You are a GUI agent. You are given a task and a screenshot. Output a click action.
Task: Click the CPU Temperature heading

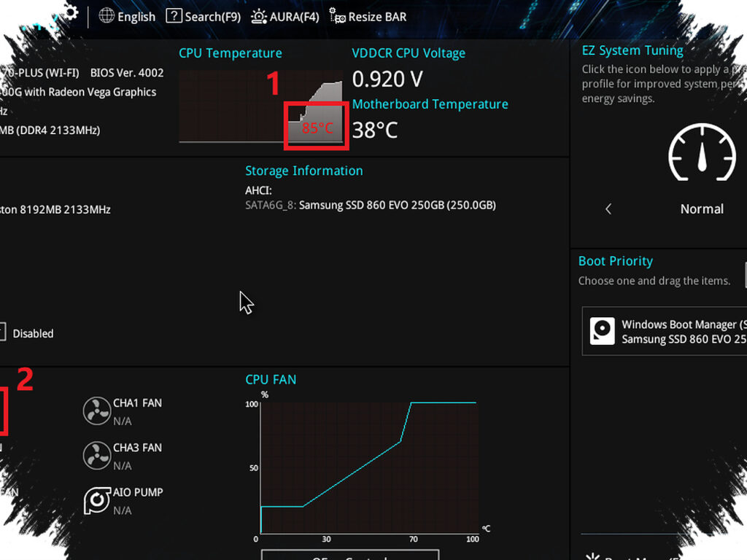click(x=230, y=53)
